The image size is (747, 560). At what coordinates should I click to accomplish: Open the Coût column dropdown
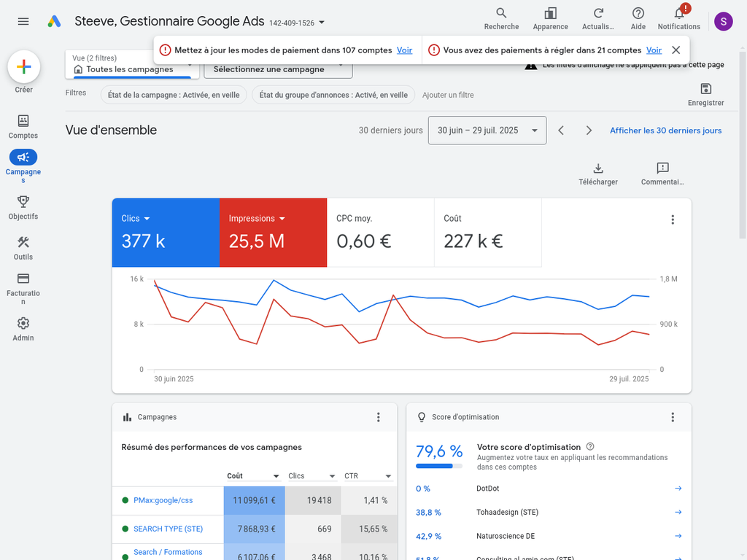point(253,475)
